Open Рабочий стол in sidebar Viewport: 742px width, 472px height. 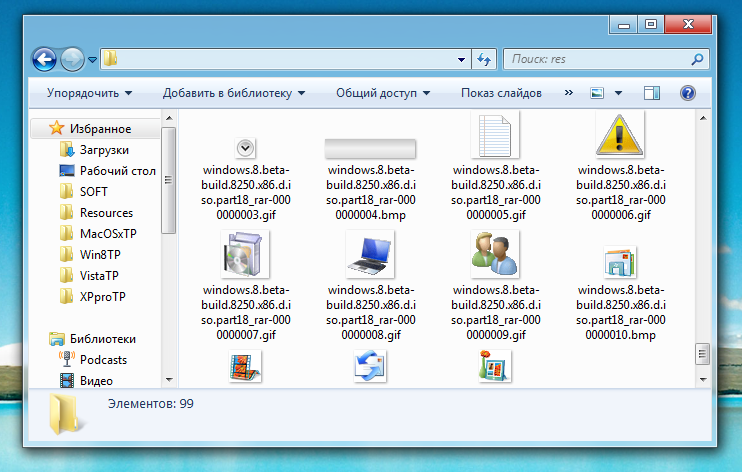pyautogui.click(x=118, y=171)
